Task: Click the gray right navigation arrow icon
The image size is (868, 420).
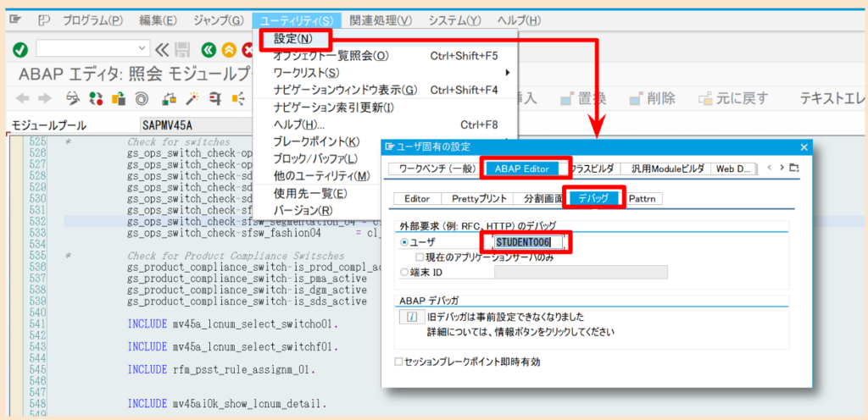Action: pos(45,99)
